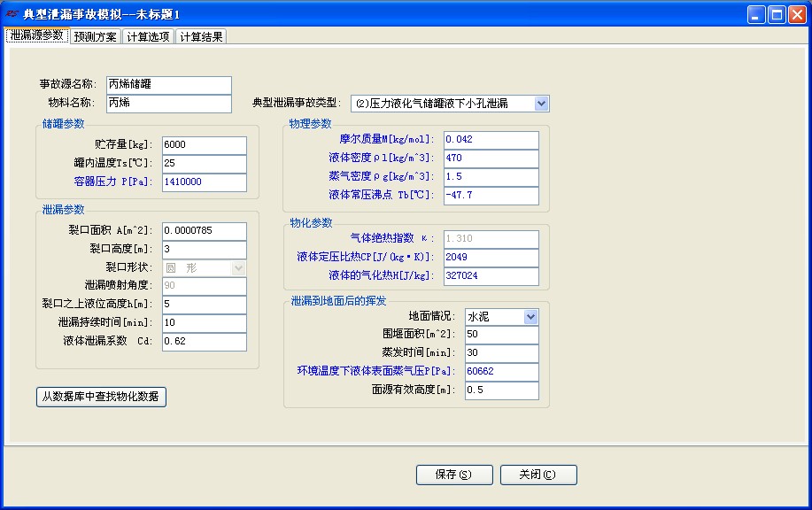Click the application icon in title bar
The height and width of the screenshot is (510, 812).
tap(12, 14)
